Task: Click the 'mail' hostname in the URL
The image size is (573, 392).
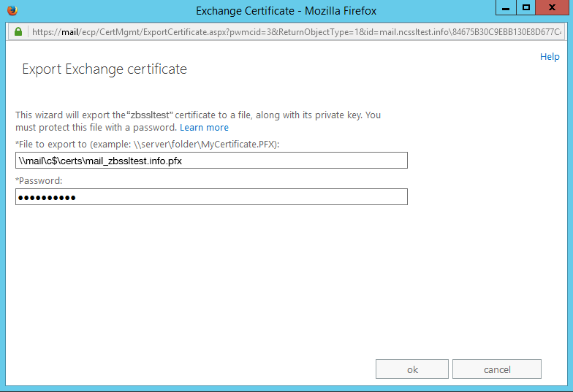Action: coord(69,33)
